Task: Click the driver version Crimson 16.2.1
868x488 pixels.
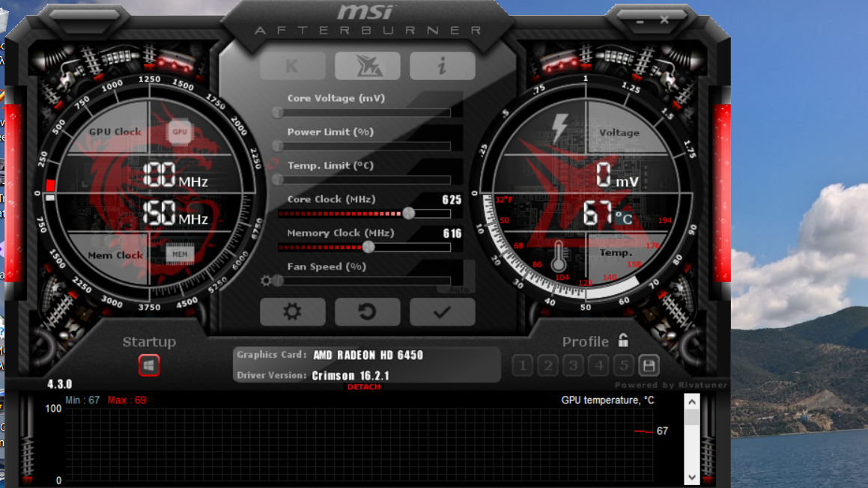Action: pos(351,376)
